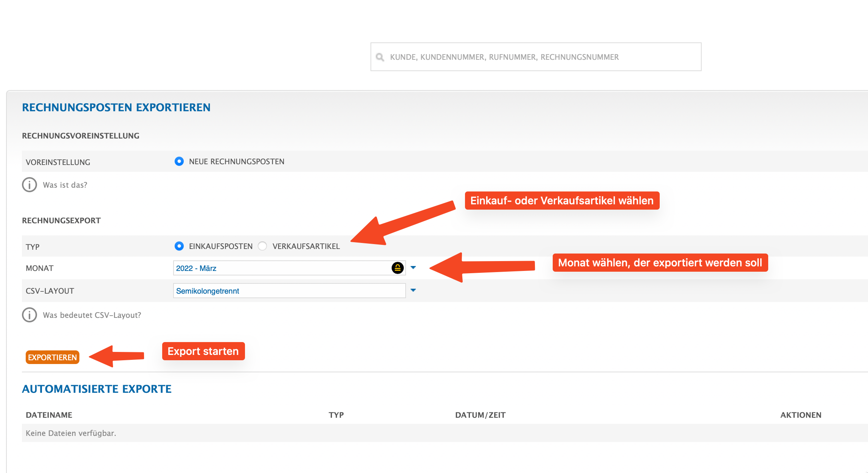Click the Typ column header in exports table
The image size is (868, 473).
tap(336, 415)
